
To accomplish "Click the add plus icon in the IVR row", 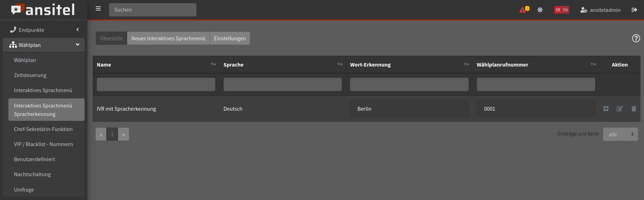I will 606,109.
